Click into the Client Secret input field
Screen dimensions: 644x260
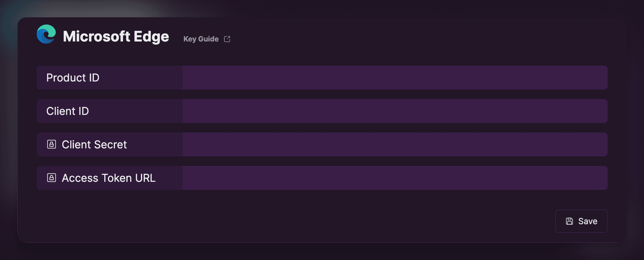coord(395,144)
